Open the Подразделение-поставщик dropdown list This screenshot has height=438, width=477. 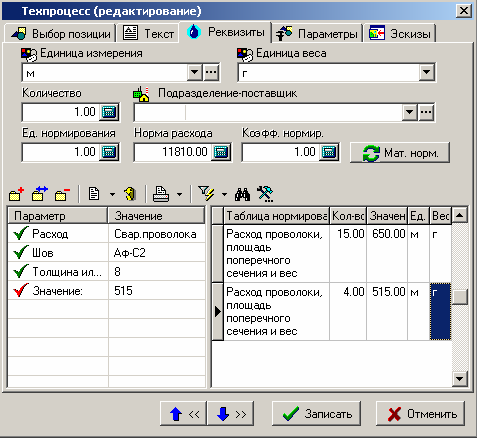[410, 112]
